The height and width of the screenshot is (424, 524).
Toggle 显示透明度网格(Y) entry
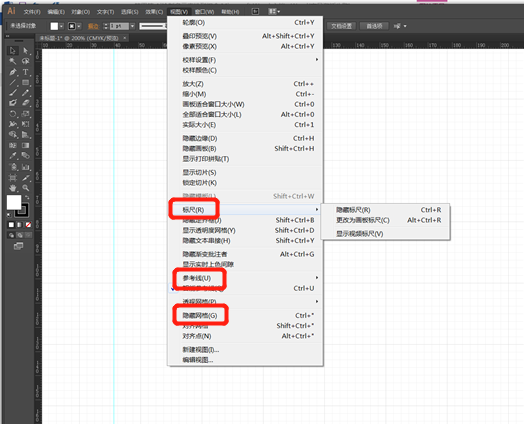[x=245, y=230]
